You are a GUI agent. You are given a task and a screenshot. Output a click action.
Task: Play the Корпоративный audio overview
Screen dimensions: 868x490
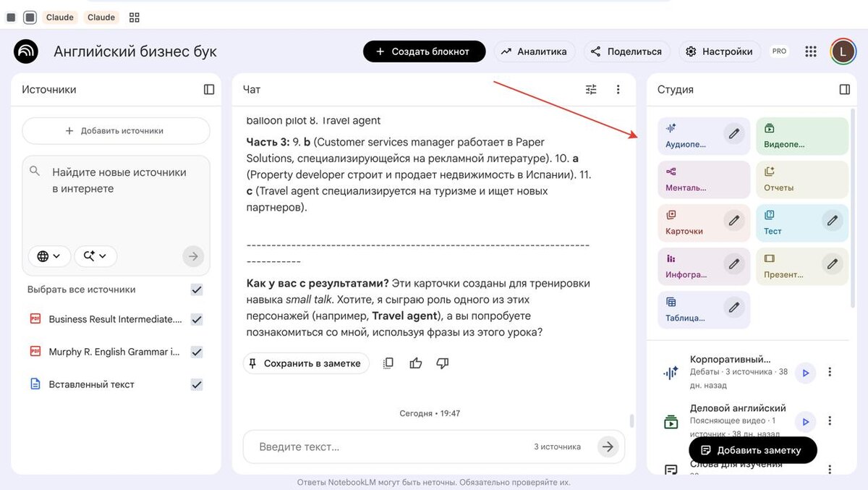coord(805,373)
